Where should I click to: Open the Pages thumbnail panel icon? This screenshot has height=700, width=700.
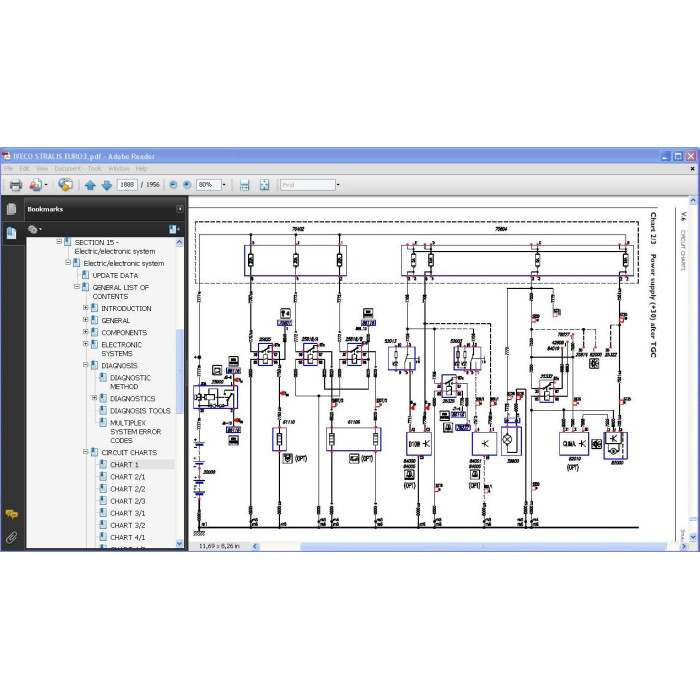tap(12, 209)
